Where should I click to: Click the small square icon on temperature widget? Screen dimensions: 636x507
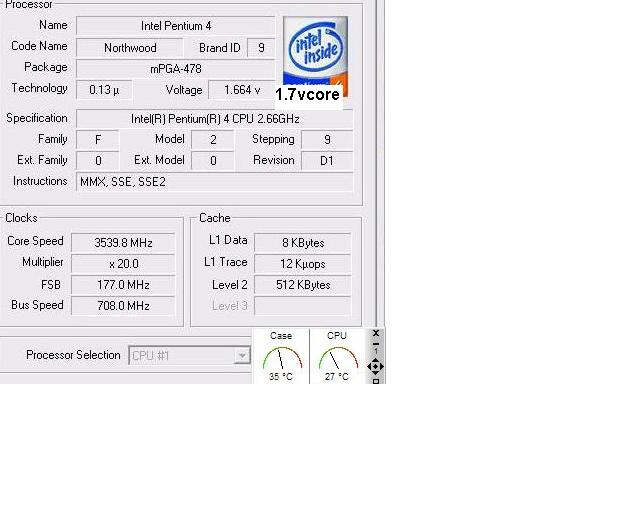[376, 381]
